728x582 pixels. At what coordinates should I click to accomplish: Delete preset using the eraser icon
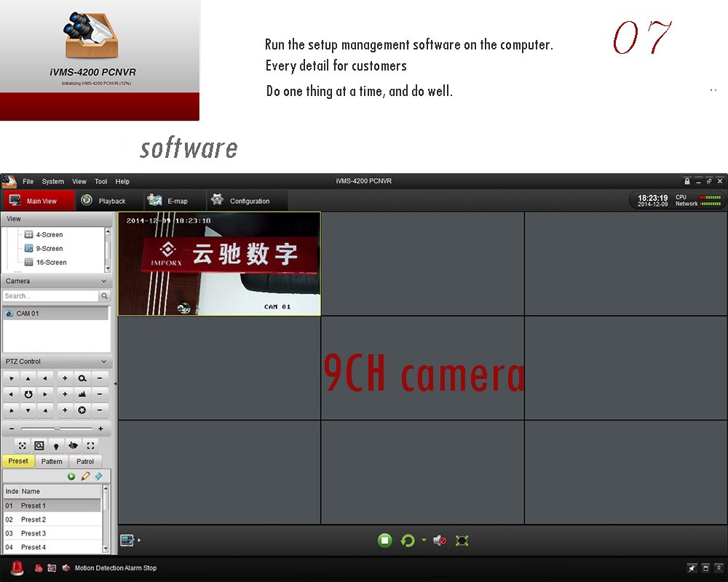(x=98, y=477)
